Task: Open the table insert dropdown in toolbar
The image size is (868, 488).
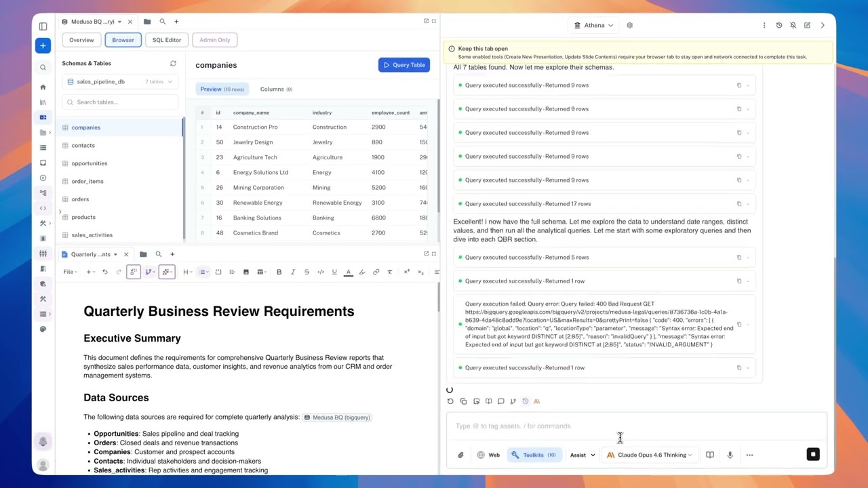Action: click(261, 272)
